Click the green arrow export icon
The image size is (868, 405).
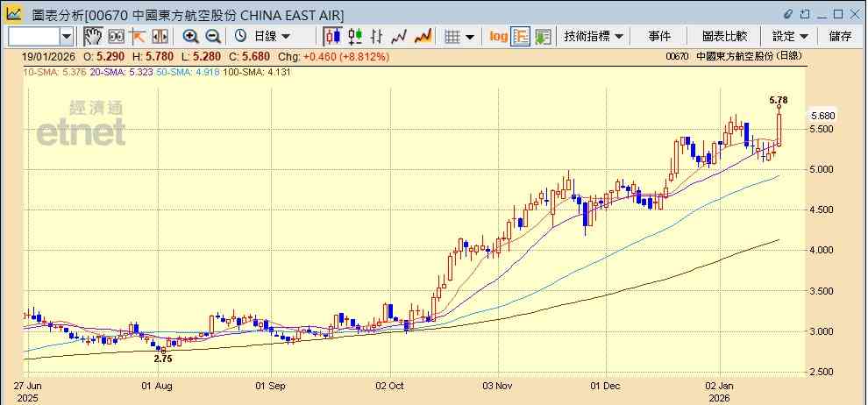click(543, 37)
